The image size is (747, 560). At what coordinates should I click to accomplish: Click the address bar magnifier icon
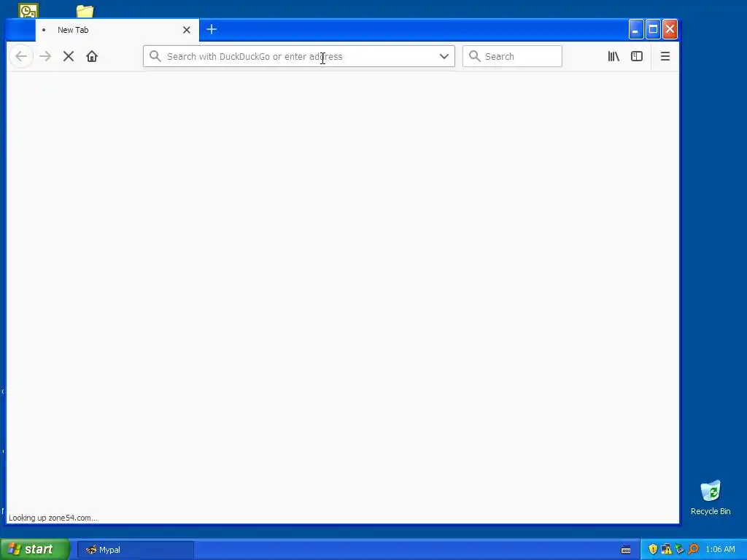[155, 56]
